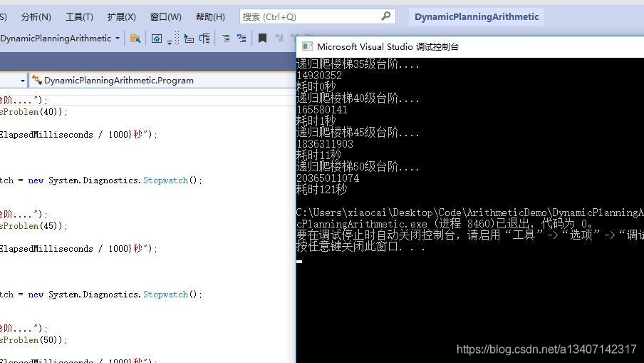Click the sProblem(50) code line
Screen dimensions: 644x363
coord(33,340)
